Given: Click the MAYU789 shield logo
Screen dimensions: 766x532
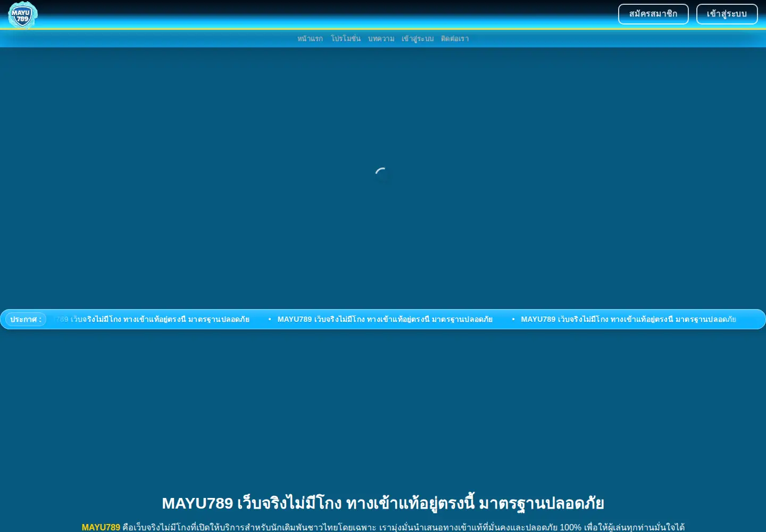Looking at the screenshot, I should [23, 14].
